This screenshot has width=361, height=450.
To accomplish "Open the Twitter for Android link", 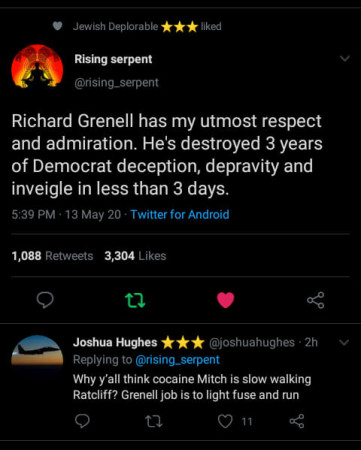I will (180, 214).
